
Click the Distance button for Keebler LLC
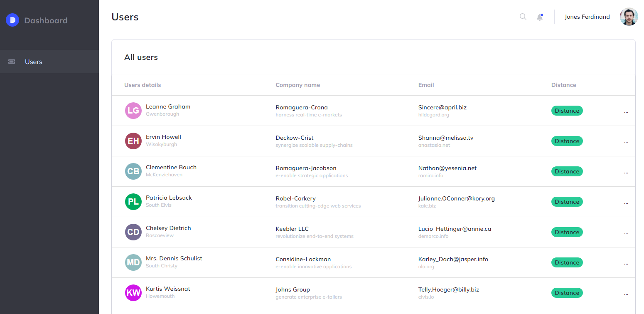point(567,232)
